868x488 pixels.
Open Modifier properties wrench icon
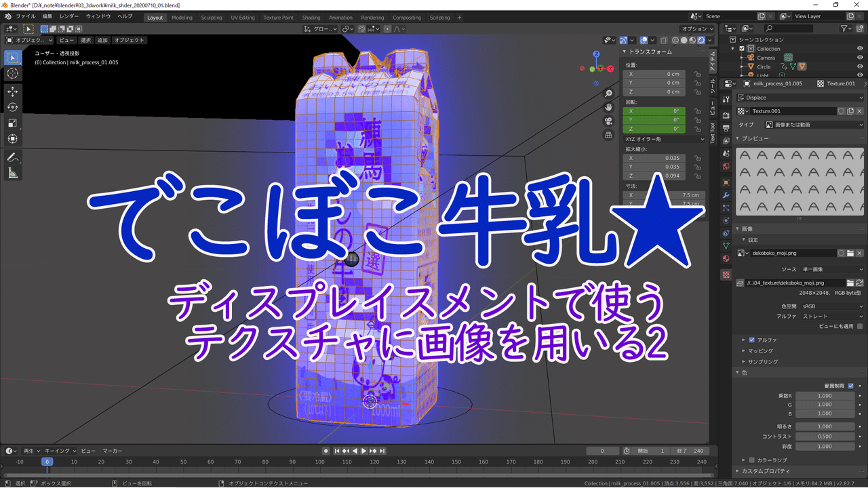pos(726,195)
